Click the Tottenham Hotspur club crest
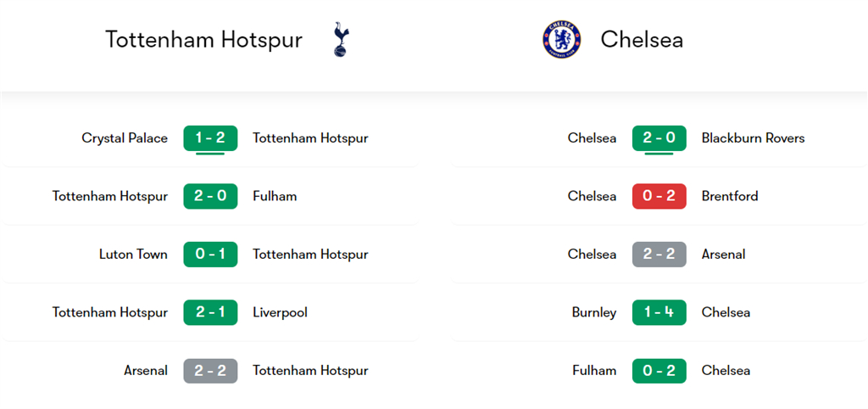Screen dimensions: 868x409 pyautogui.click(x=341, y=40)
